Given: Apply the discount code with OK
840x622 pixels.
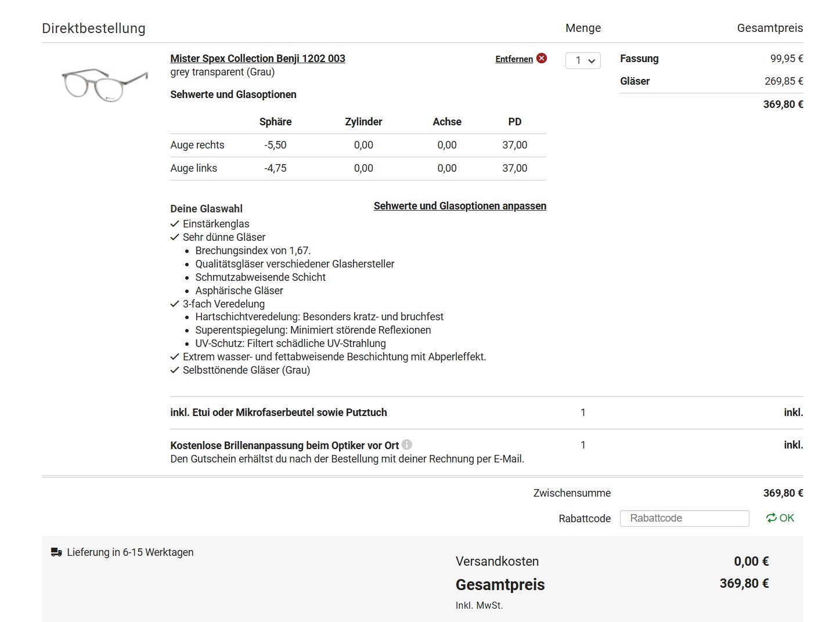Looking at the screenshot, I should tap(787, 518).
